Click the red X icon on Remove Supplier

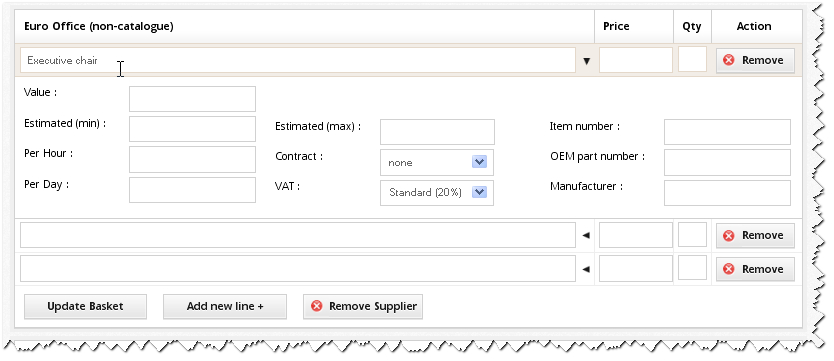(x=317, y=306)
